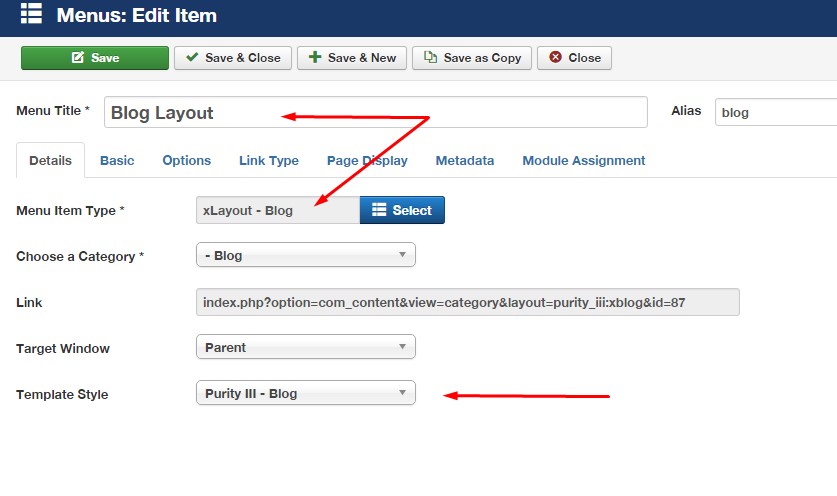Select the Module Assignment tab
Image resolution: width=837 pixels, height=496 pixels.
point(584,160)
